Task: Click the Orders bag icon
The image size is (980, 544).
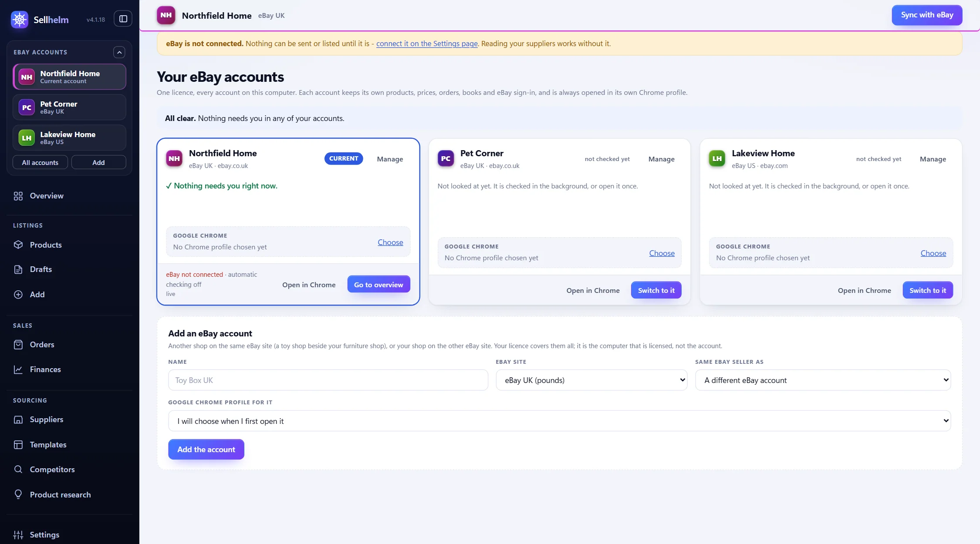Action: coord(18,345)
